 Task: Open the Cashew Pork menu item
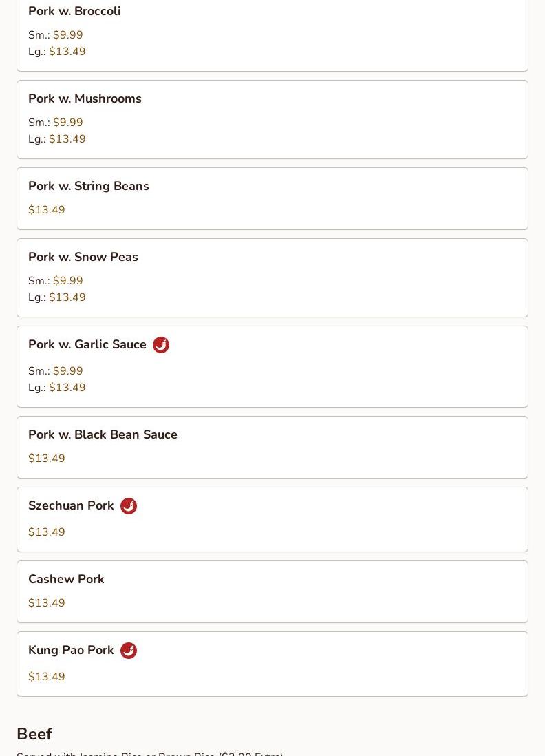(x=66, y=579)
